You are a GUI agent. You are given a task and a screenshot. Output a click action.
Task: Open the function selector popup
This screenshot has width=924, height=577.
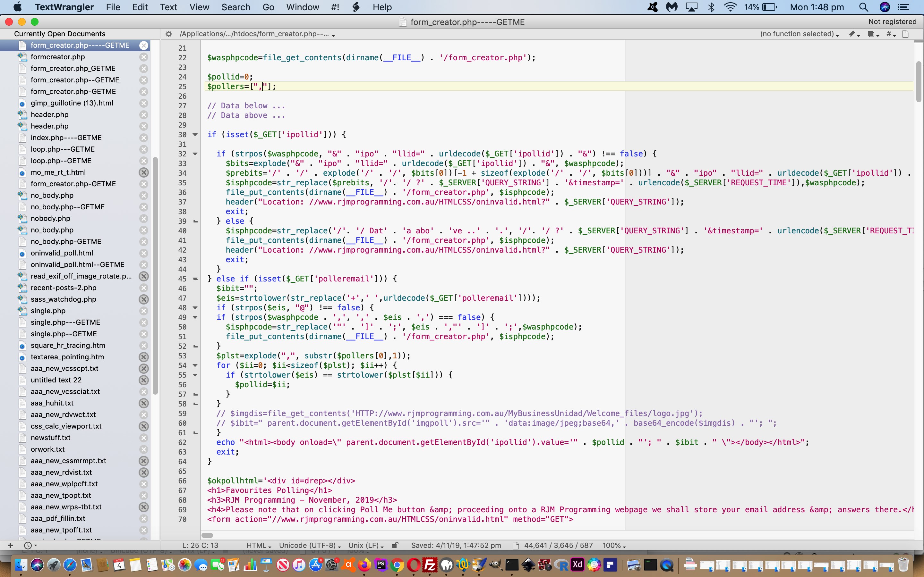pos(799,34)
